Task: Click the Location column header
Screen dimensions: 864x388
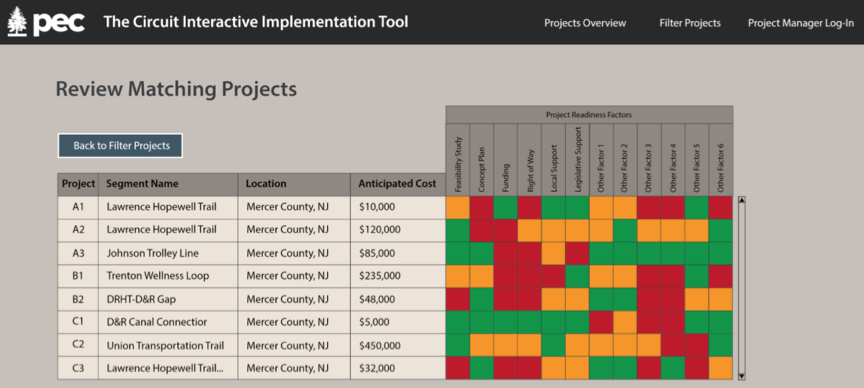Action: pos(294,185)
